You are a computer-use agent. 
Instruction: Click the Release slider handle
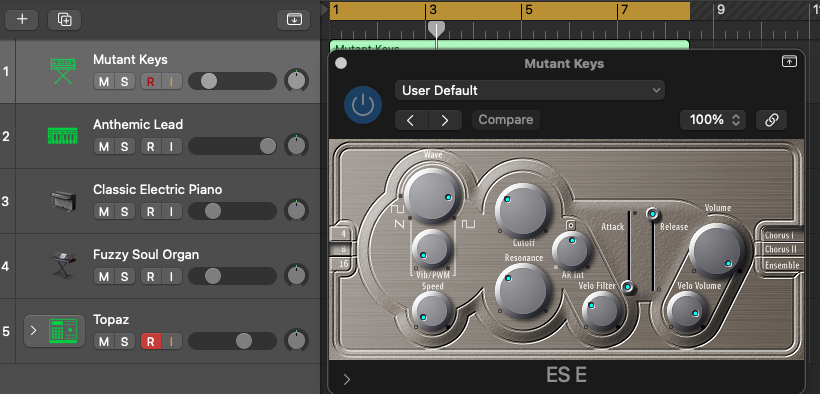click(652, 213)
